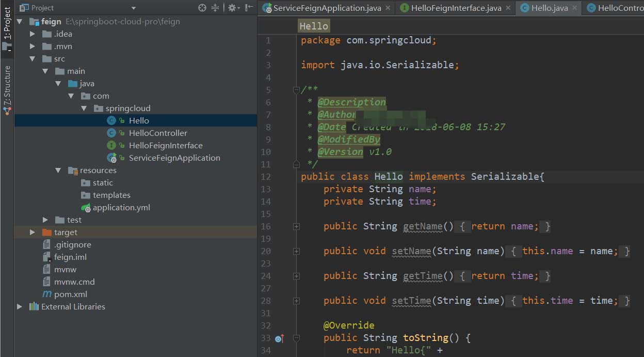Click the toString override gutter icon
The image size is (644, 357).
click(x=279, y=339)
